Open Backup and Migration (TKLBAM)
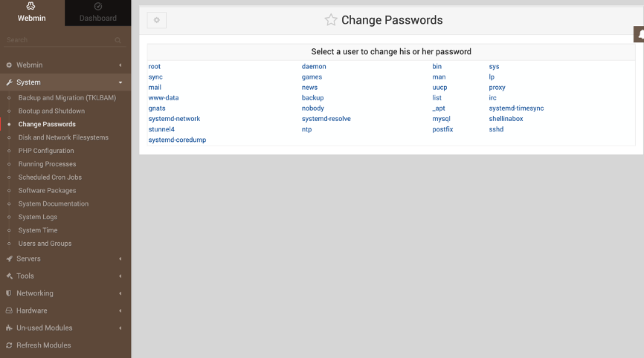Image resolution: width=644 pixels, height=358 pixels. [67, 97]
